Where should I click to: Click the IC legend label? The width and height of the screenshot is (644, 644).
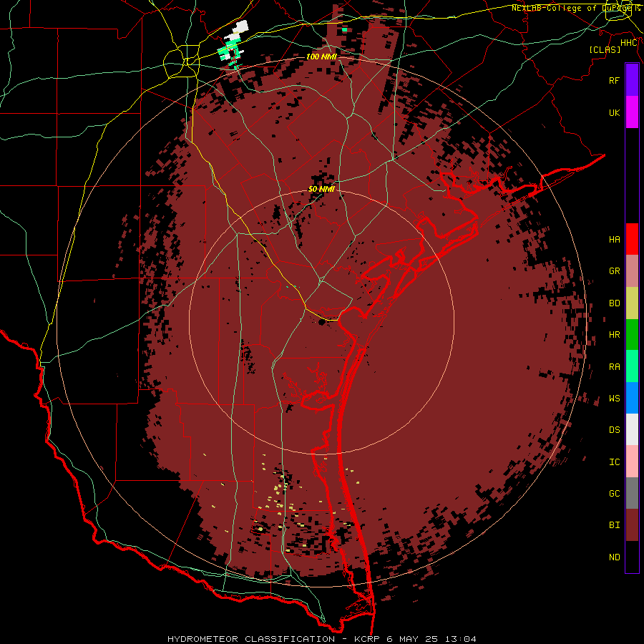(x=614, y=462)
